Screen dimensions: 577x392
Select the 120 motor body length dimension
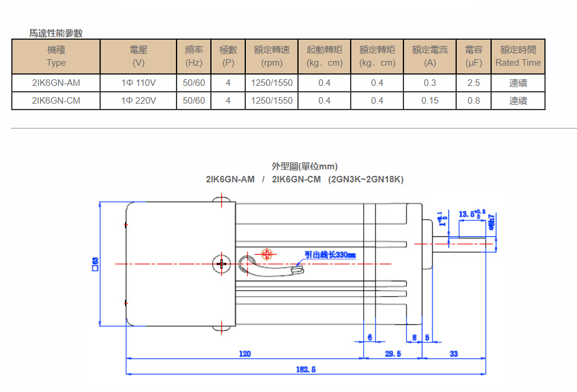pos(245,354)
